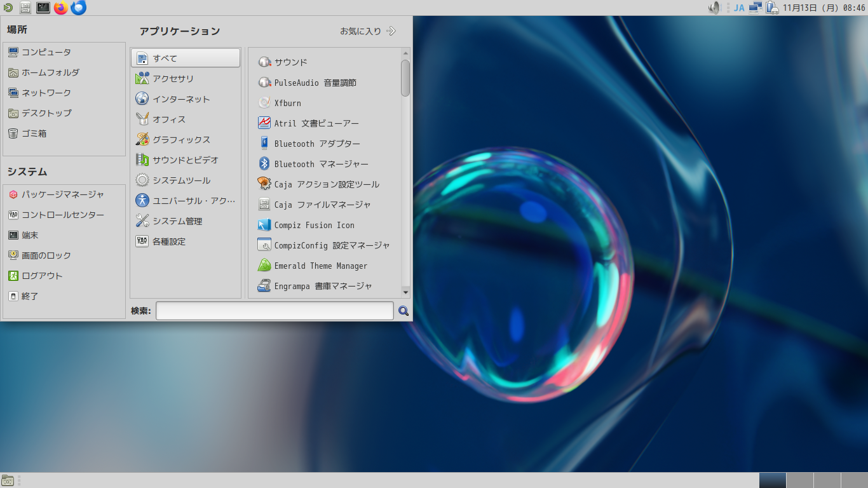This screenshot has width=868, height=488.
Task: Select the システム管理 category
Action: [x=186, y=221]
